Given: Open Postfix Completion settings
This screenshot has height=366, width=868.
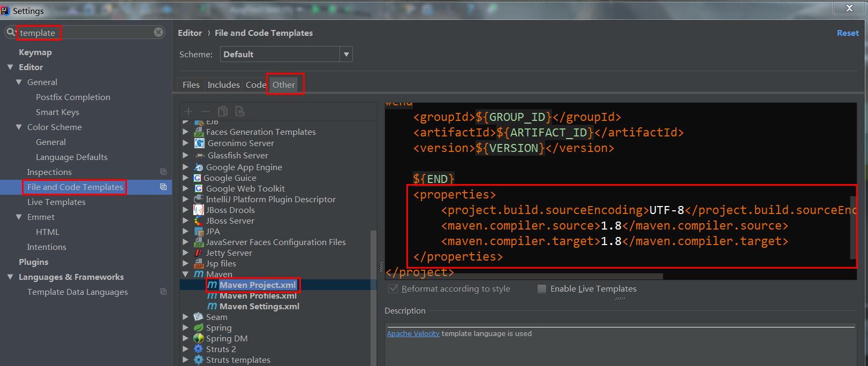Looking at the screenshot, I should [x=73, y=97].
